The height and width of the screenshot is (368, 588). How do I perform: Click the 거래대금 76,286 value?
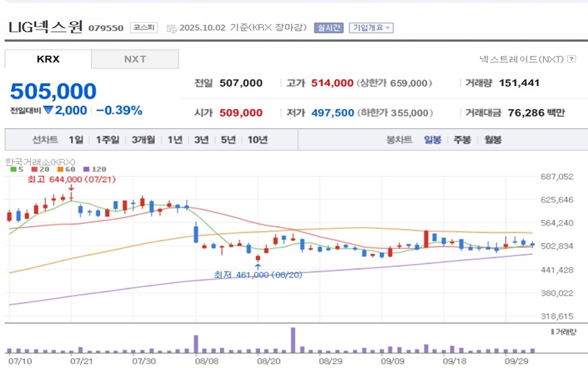tap(526, 113)
